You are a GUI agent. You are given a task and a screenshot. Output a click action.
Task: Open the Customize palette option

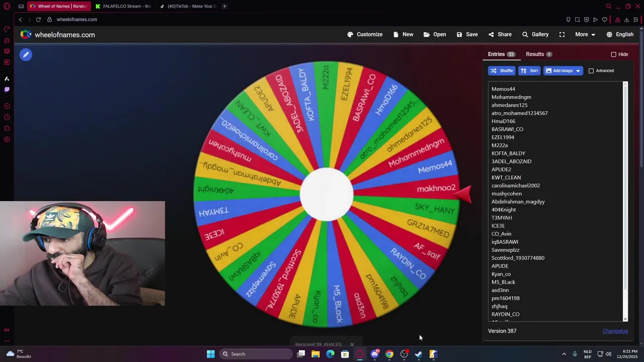pos(365,34)
